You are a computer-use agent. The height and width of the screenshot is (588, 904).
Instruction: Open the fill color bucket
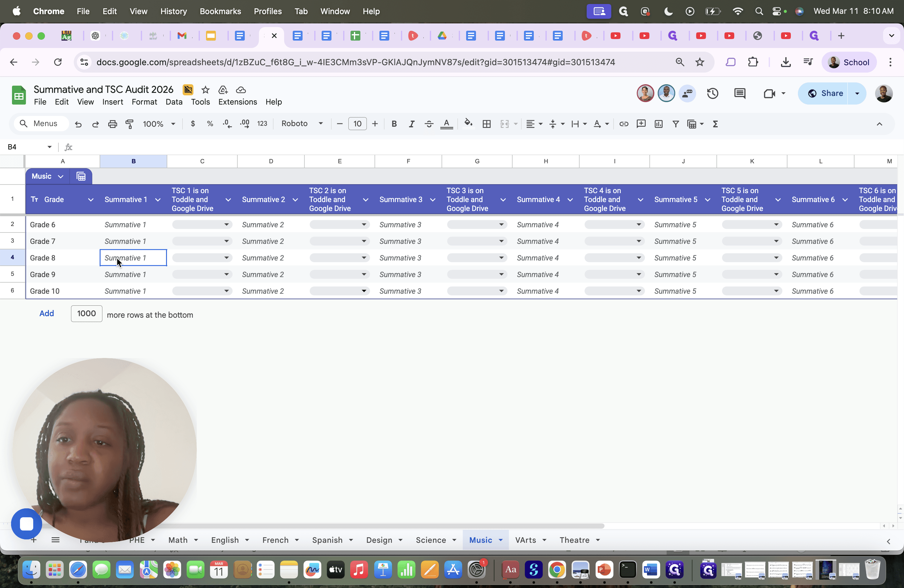(x=468, y=124)
